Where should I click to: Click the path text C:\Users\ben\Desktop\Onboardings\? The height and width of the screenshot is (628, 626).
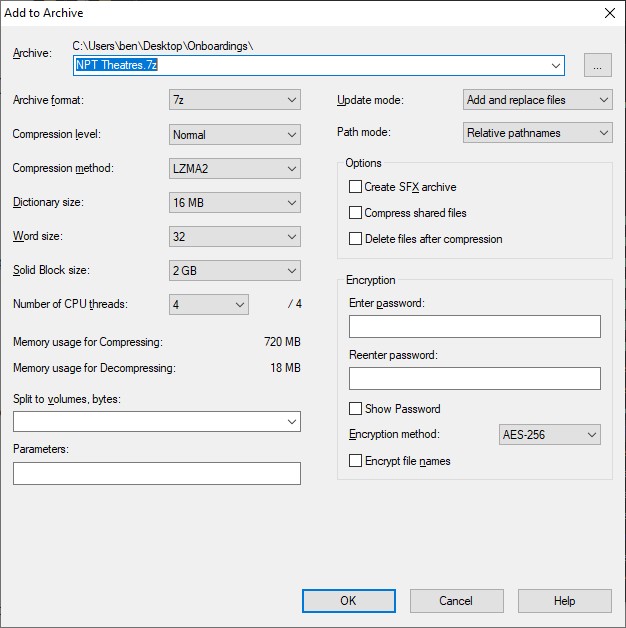coord(163,46)
